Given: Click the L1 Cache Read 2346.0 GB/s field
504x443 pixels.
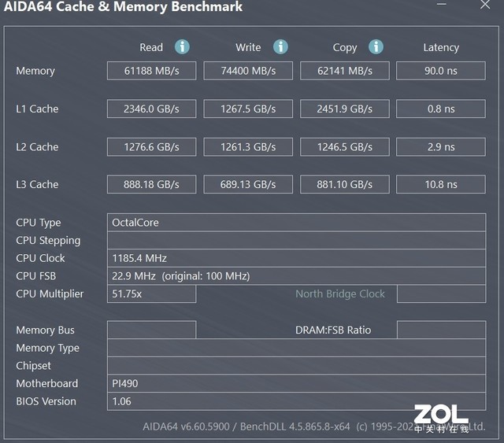Looking at the screenshot, I should tap(151, 109).
